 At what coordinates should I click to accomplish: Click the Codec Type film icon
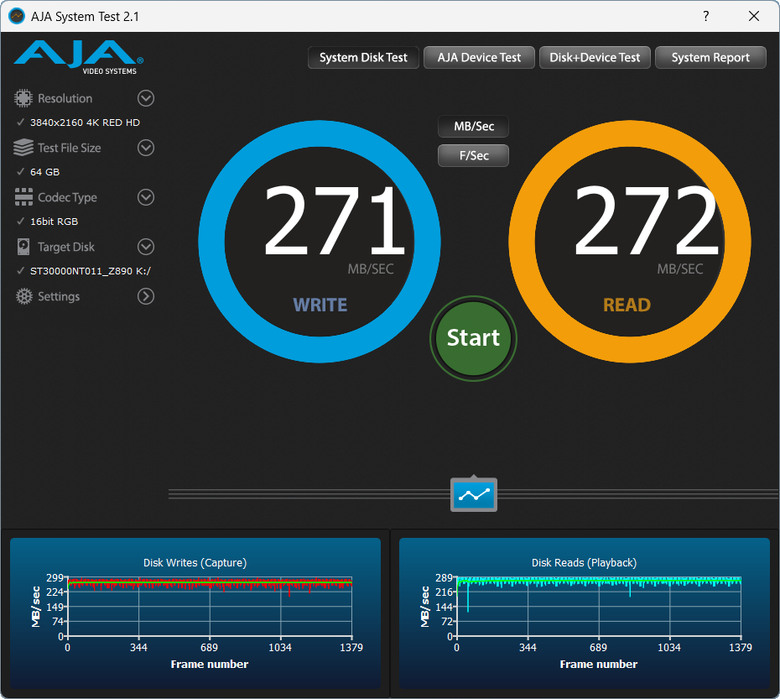pos(23,198)
